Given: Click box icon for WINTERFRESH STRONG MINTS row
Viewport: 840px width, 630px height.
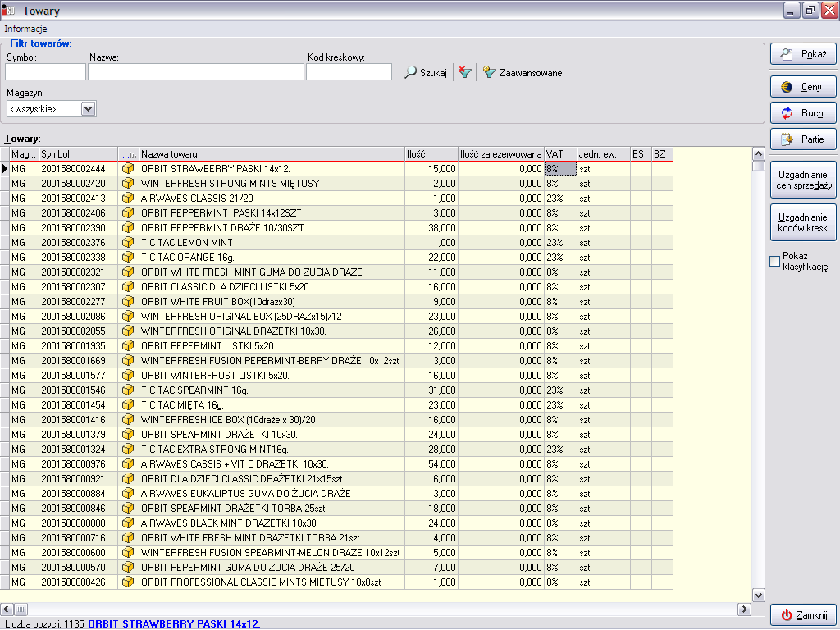Looking at the screenshot, I should point(128,183).
